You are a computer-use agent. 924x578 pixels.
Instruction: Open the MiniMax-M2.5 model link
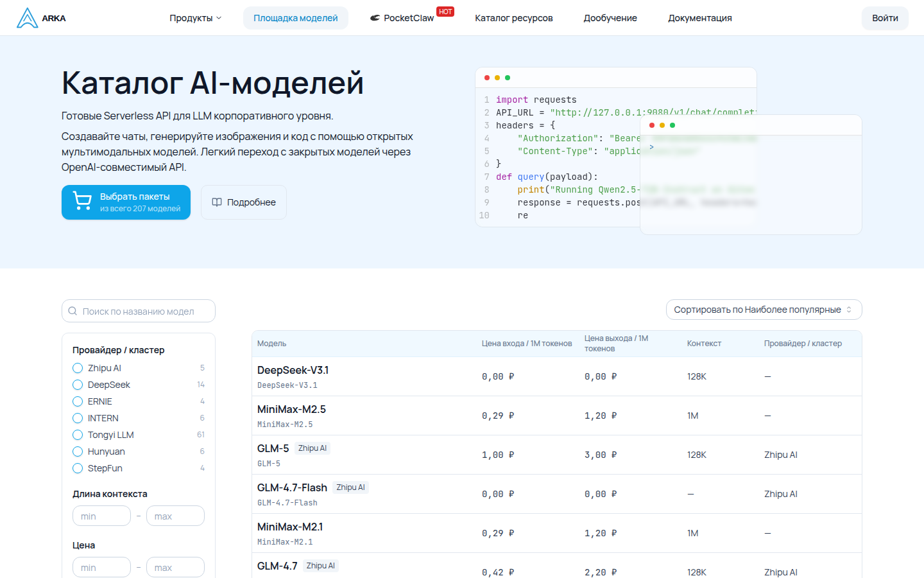coord(291,409)
